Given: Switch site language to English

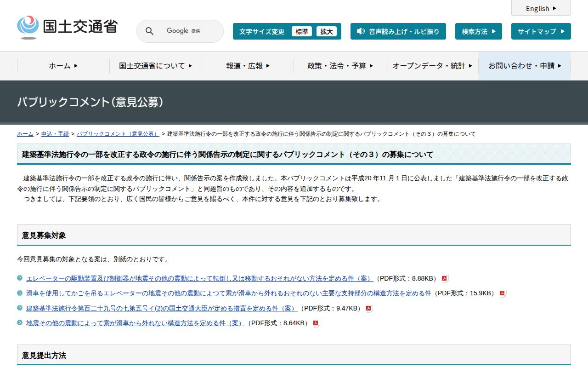Looking at the screenshot, I should [x=541, y=8].
